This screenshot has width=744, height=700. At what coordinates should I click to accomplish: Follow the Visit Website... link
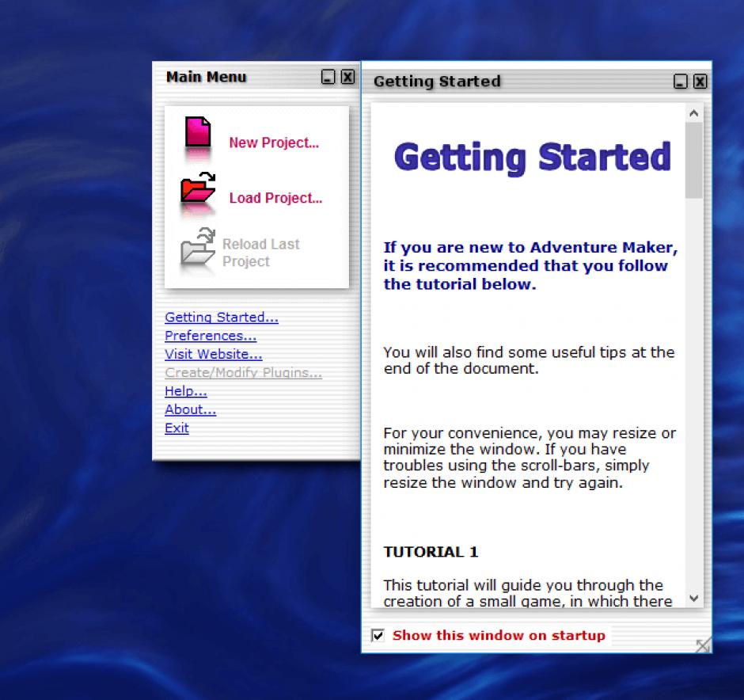pos(214,354)
